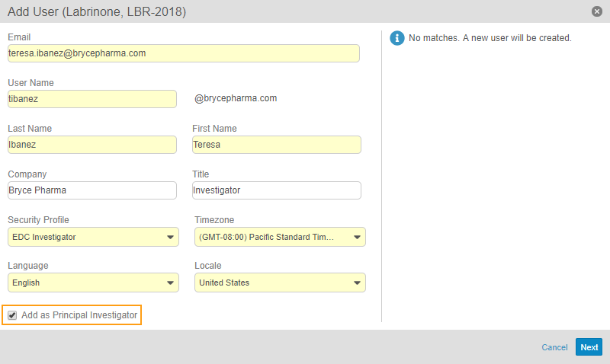Click the blue info icon
Image resolution: width=610 pixels, height=364 pixels.
(396, 38)
